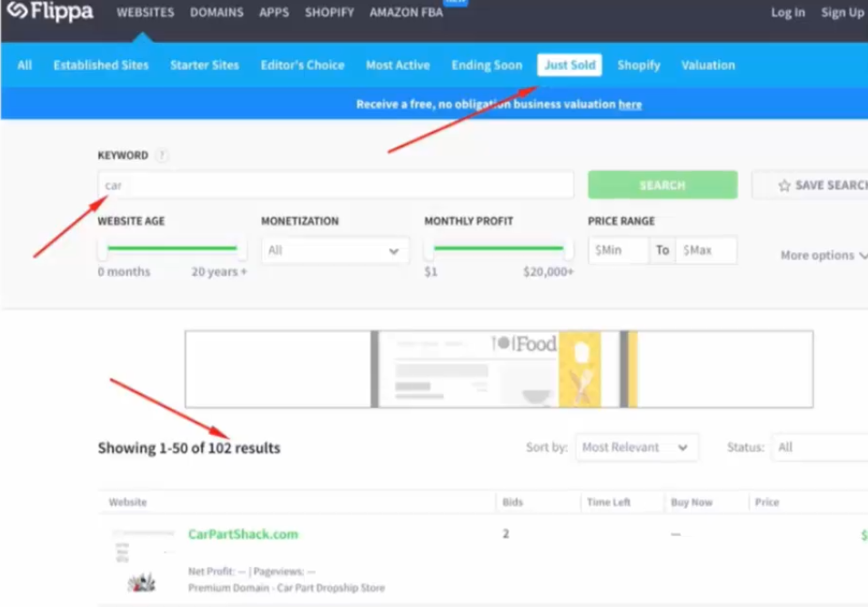The width and height of the screenshot is (868, 607).
Task: Go to the Amazon FBA section
Action: coord(406,13)
